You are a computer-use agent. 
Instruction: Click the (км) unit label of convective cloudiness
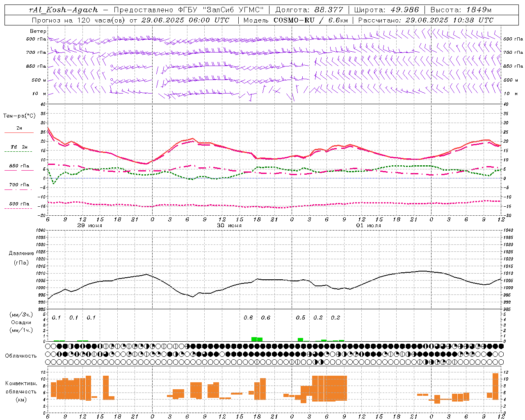[x=21, y=399]
